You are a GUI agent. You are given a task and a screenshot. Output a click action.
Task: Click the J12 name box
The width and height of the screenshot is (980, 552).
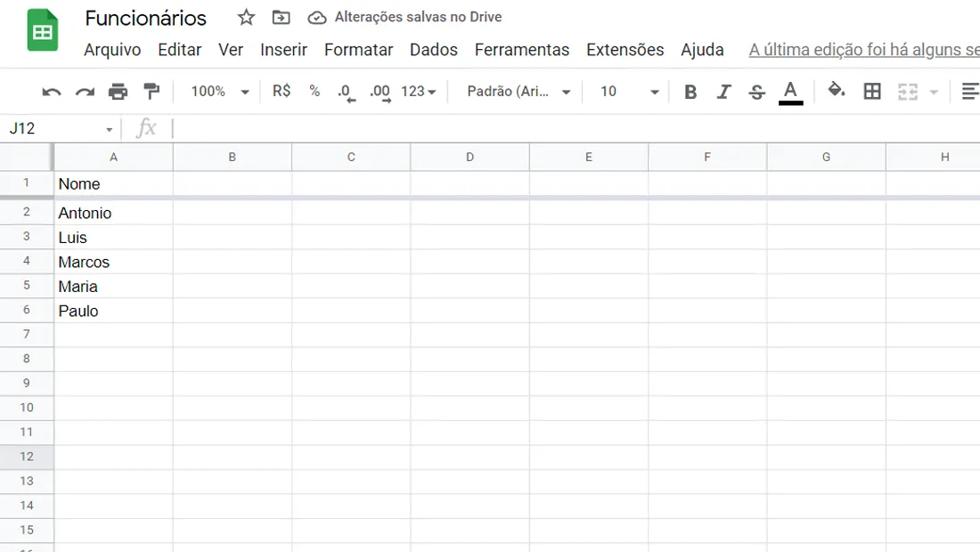pos(53,128)
